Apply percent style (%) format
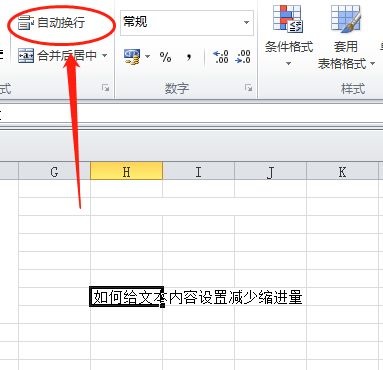 [165, 57]
